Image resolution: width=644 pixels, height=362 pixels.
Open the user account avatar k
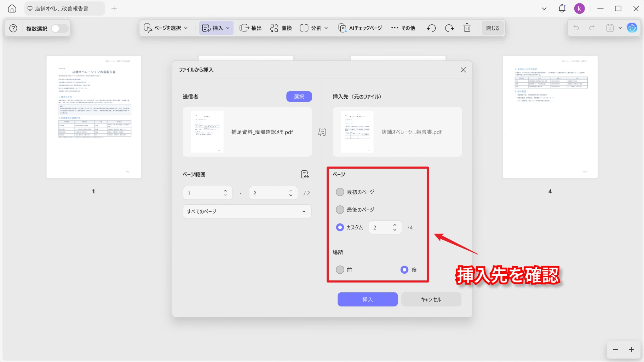[579, 8]
